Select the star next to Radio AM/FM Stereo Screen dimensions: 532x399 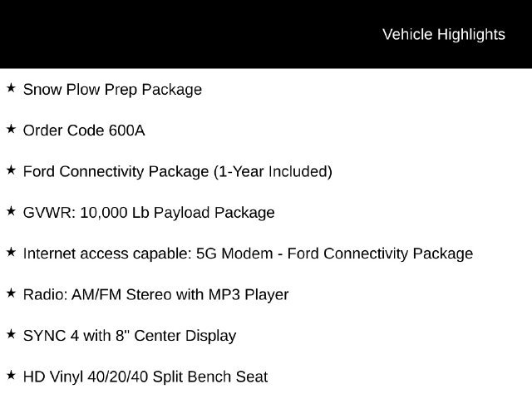point(11,293)
